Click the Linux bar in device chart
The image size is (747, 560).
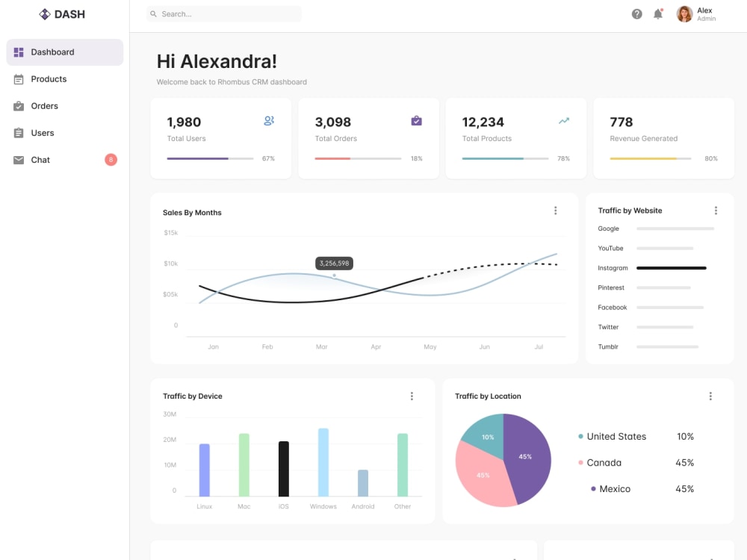pyautogui.click(x=205, y=470)
